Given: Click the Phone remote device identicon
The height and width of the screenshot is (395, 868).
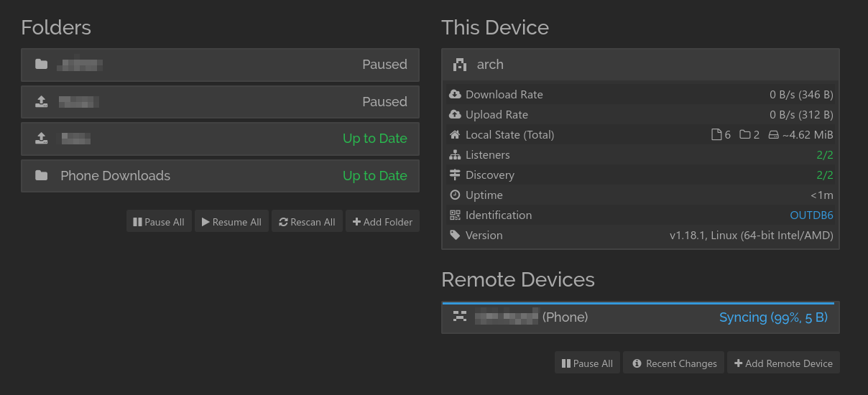Looking at the screenshot, I should pos(460,317).
